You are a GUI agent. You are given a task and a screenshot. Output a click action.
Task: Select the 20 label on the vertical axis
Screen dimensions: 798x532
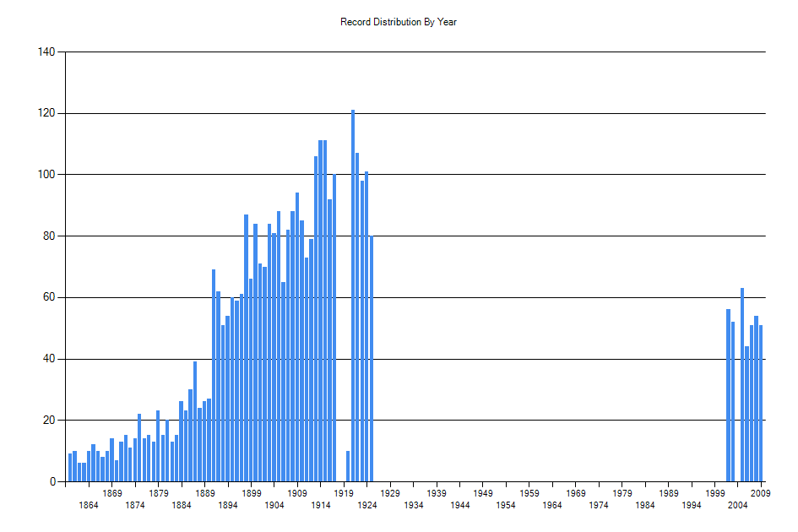[49, 421]
